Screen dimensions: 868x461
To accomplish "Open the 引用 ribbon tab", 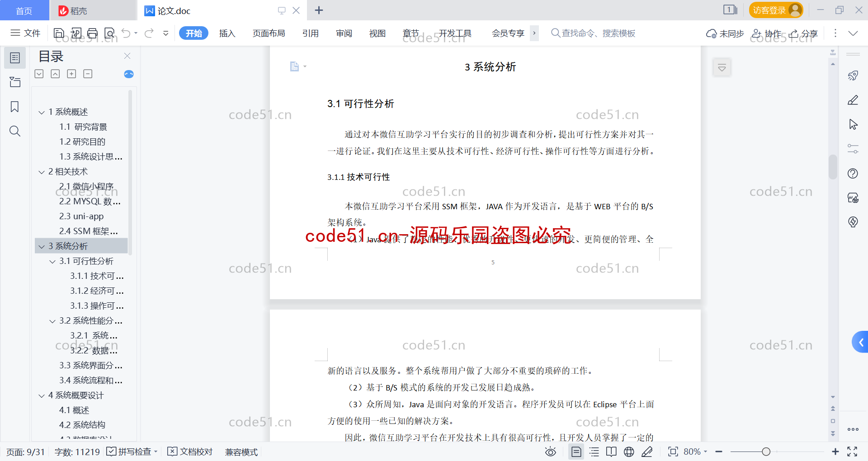I will (311, 33).
